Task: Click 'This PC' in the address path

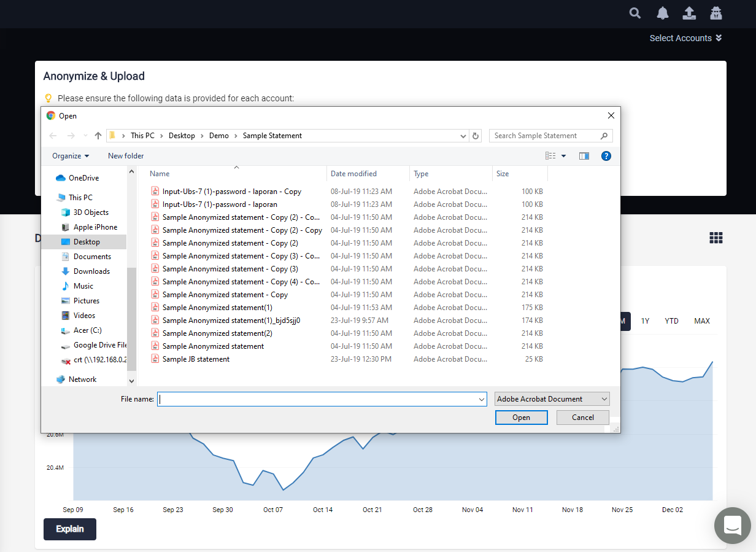Action: click(x=142, y=136)
